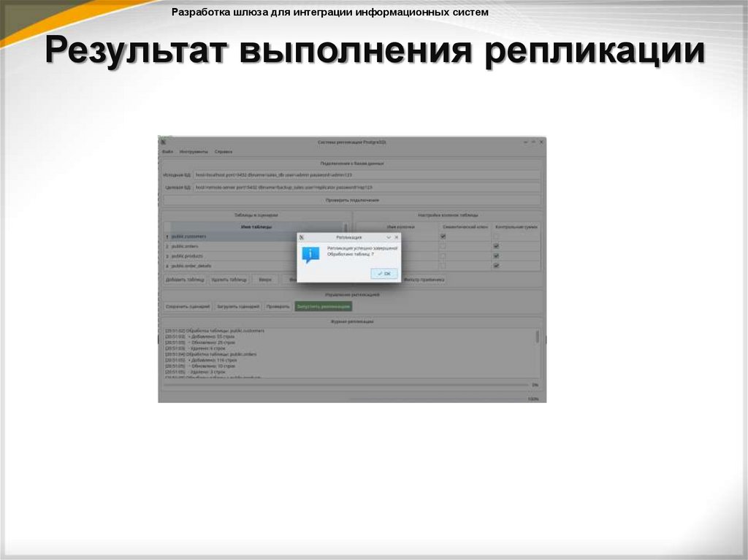
Task: Click the replication progress bar
Action: [x=348, y=385]
